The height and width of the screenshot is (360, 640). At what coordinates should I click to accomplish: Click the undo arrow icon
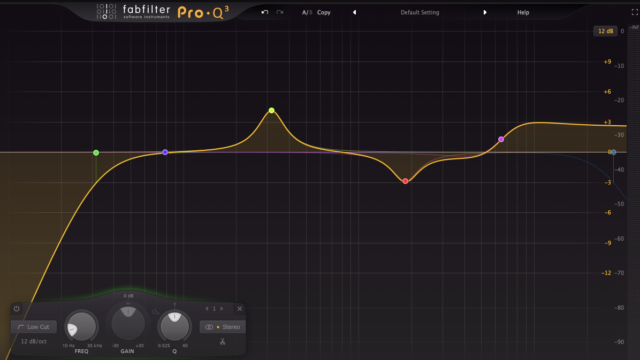(265, 12)
